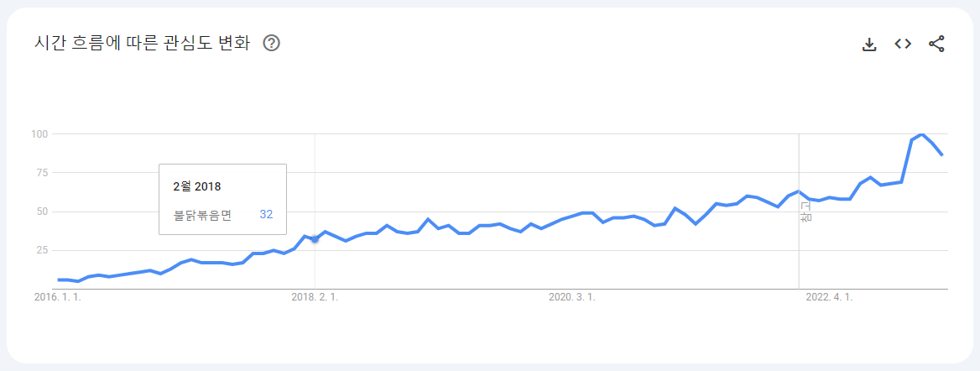Click the tooltip date 2월 2018
980x371 pixels.
(197, 186)
